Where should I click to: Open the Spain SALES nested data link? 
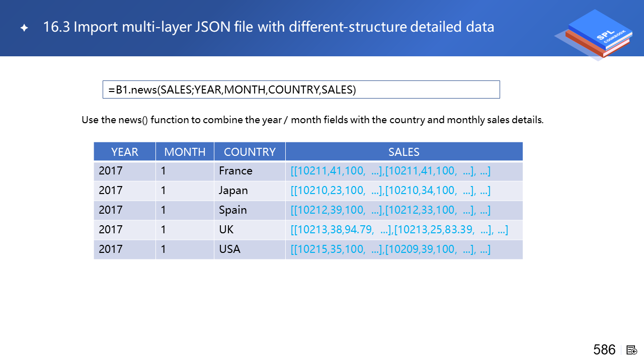(390, 210)
